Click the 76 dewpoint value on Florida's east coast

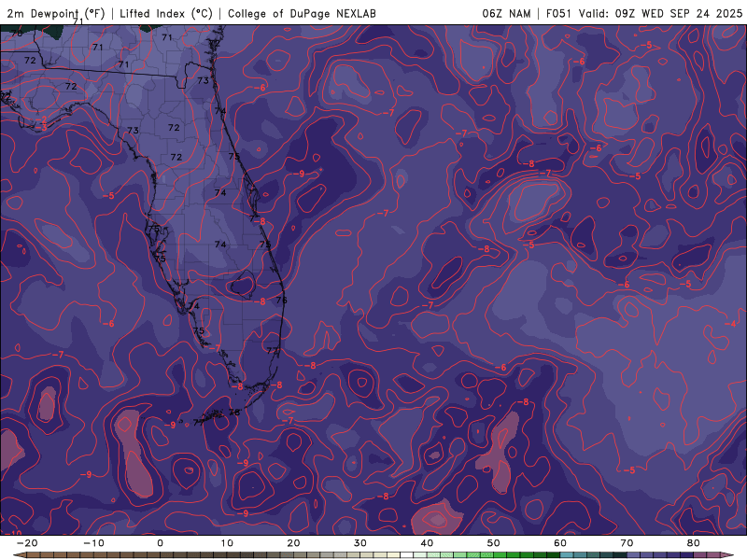(x=282, y=300)
